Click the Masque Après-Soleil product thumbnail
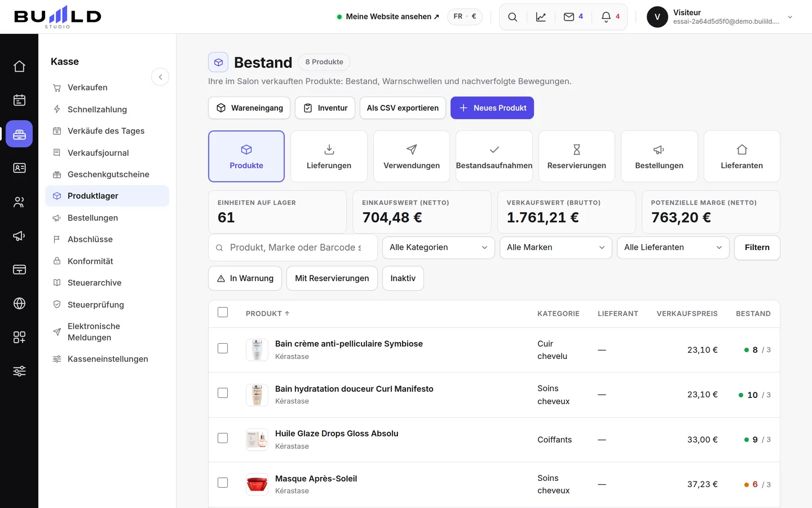The height and width of the screenshot is (508, 812). pyautogui.click(x=257, y=484)
